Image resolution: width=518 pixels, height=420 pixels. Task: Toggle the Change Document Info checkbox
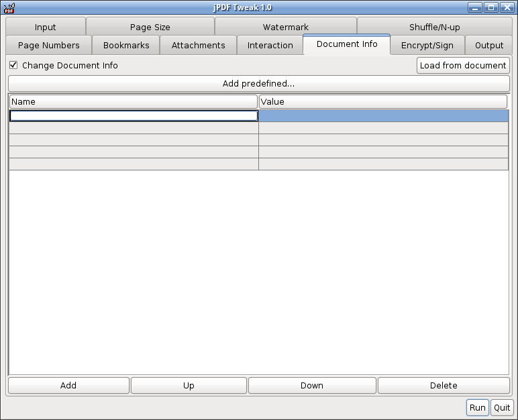tap(13, 65)
